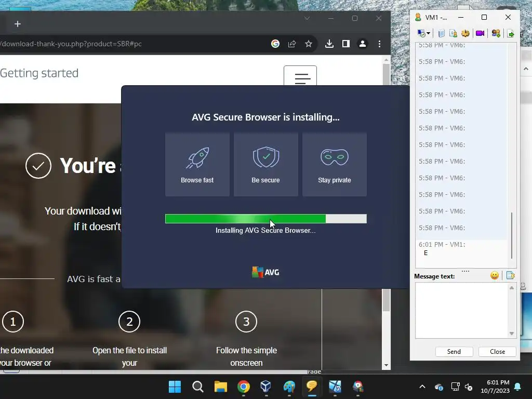Image resolution: width=532 pixels, height=399 pixels.
Task: Open the tab search chevron in Chrome title bar
Action: (307, 18)
